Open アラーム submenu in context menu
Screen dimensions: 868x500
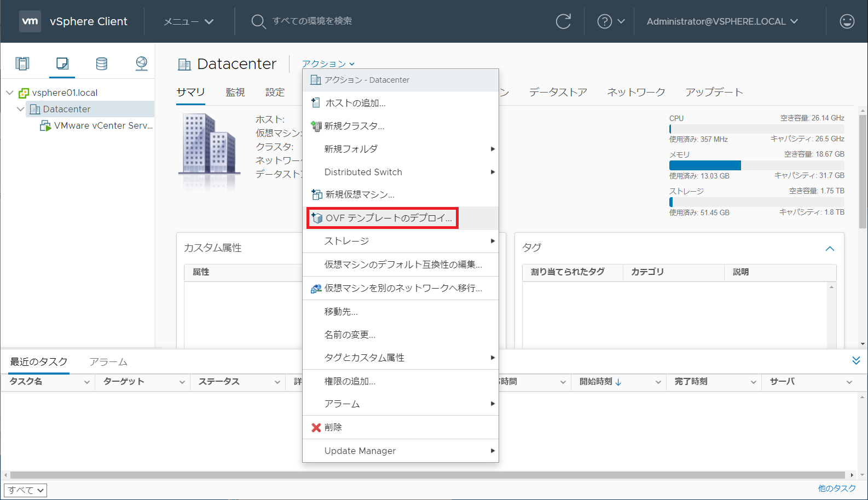tap(401, 404)
